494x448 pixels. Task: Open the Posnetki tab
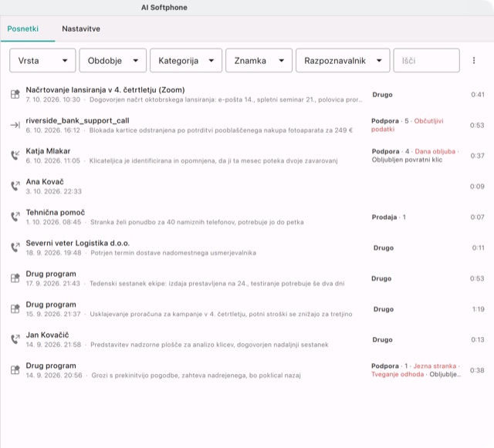tap(22, 29)
